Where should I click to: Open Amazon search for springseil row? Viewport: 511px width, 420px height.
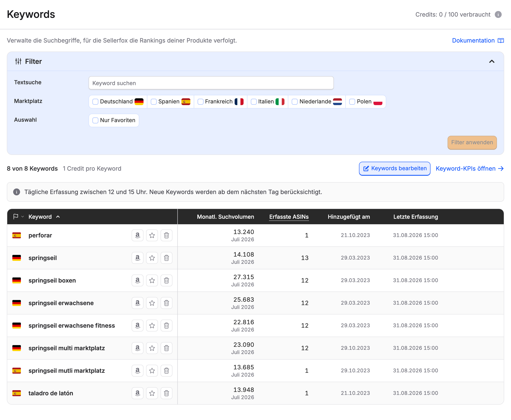tap(138, 258)
